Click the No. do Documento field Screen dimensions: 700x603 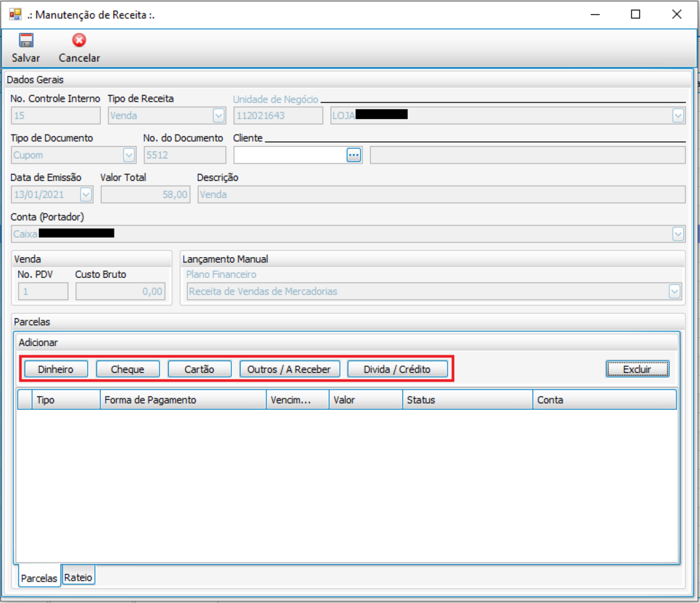(185, 155)
